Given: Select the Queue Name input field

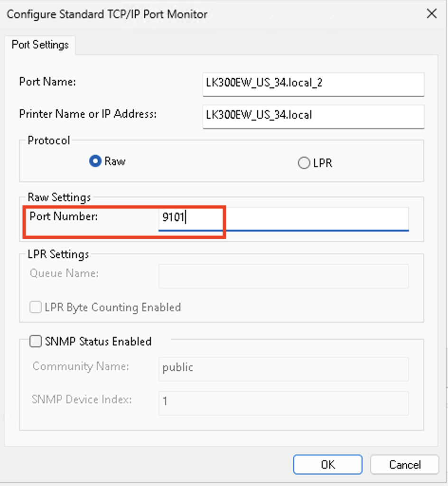Looking at the screenshot, I should click(283, 276).
